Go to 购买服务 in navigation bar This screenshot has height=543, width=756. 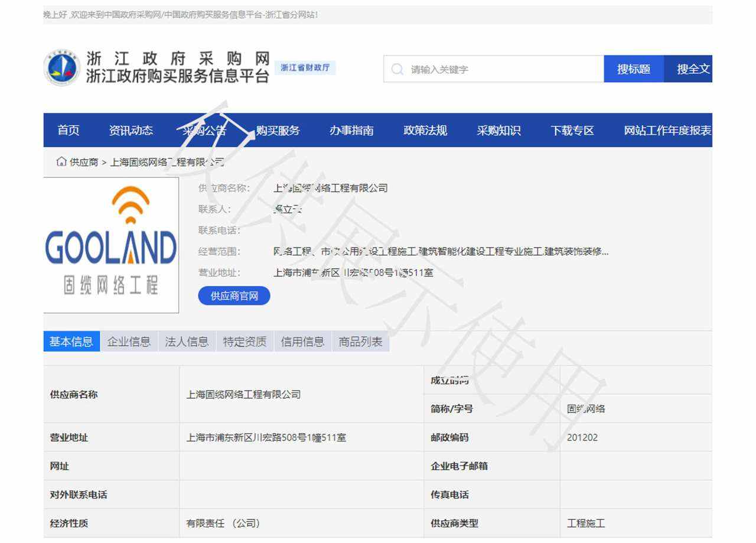pyautogui.click(x=278, y=131)
